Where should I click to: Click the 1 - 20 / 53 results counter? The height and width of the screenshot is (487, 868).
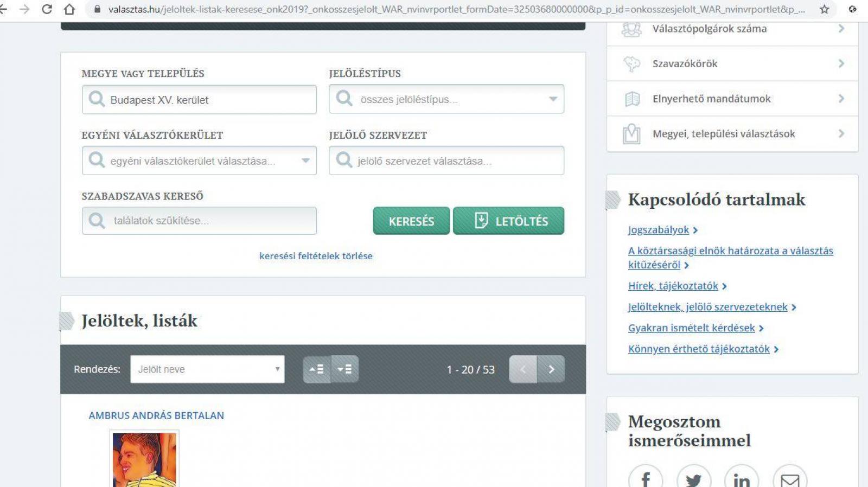[x=470, y=370]
